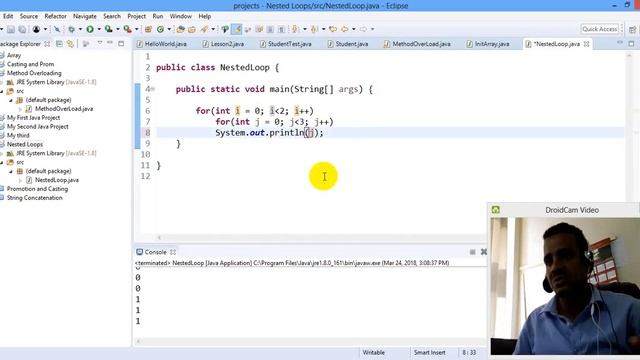Click the Save icon in the toolbar
This screenshot has width=640, height=360.
(11, 29)
